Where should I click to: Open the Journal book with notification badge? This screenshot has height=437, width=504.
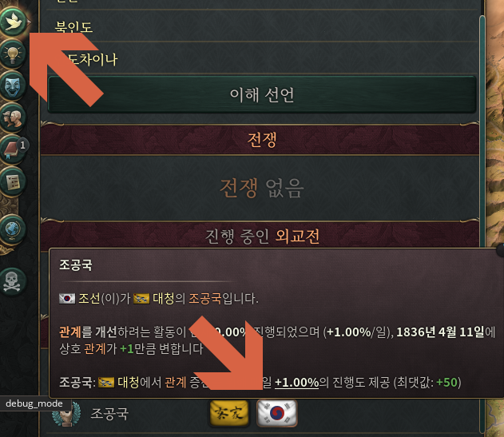pyautogui.click(x=14, y=149)
